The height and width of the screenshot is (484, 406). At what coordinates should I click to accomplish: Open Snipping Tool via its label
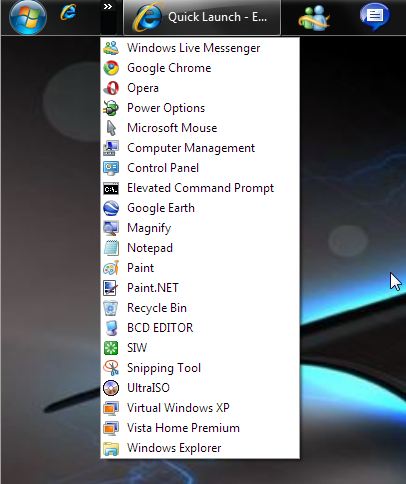click(x=164, y=368)
